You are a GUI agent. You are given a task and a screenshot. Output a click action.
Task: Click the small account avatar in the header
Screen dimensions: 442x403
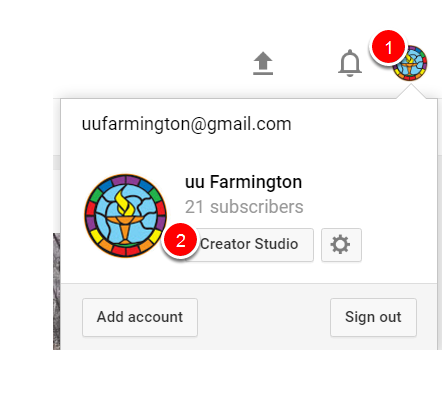coord(410,63)
